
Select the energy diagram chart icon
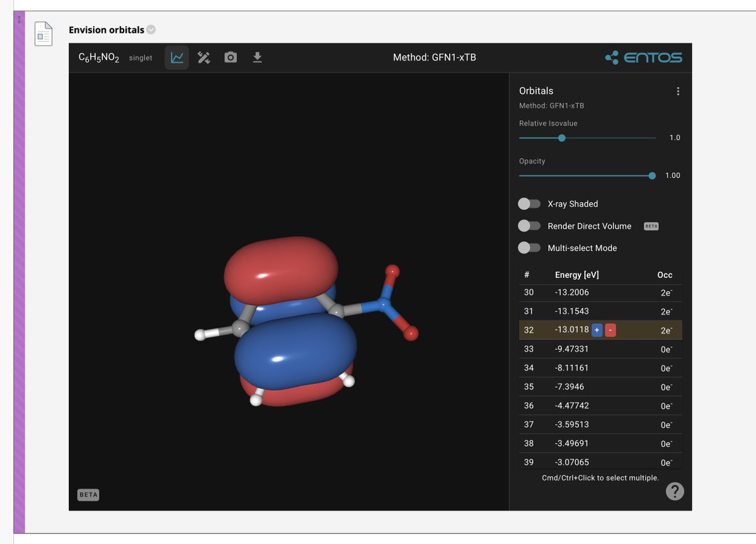pos(176,57)
